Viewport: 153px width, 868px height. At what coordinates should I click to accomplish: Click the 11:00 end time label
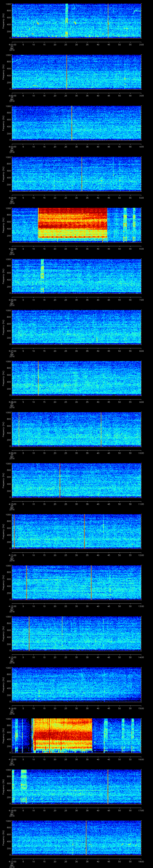tap(141, 504)
